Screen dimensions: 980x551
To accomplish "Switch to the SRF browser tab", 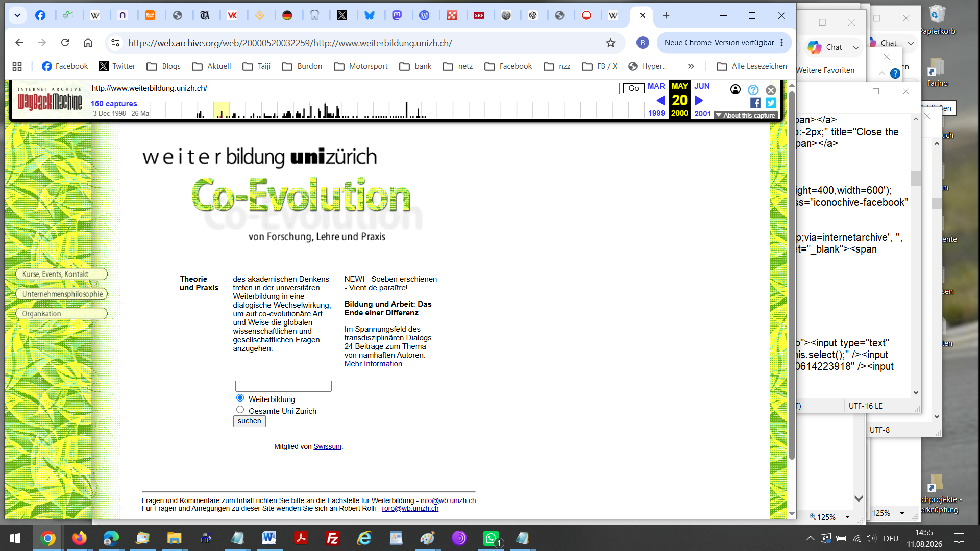I will (x=479, y=15).
